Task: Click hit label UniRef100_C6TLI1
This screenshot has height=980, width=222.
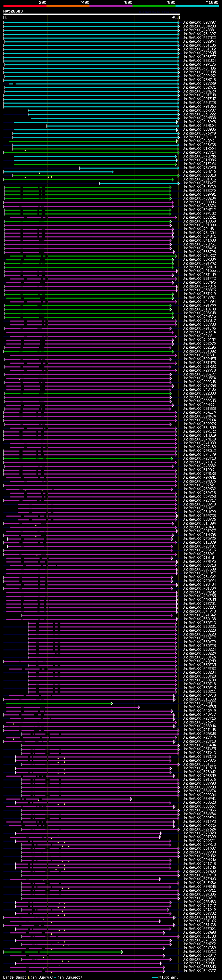Action: tap(199, 764)
